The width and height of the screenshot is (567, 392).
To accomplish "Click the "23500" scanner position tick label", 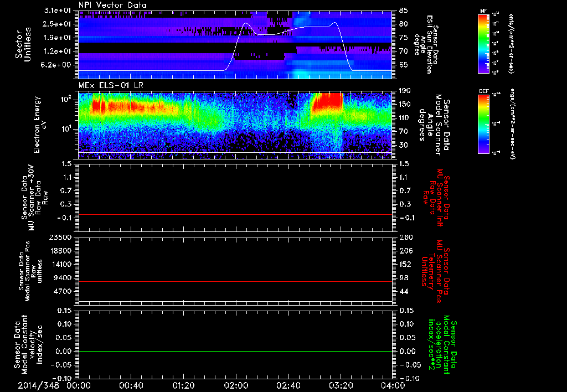I will 60,237.
